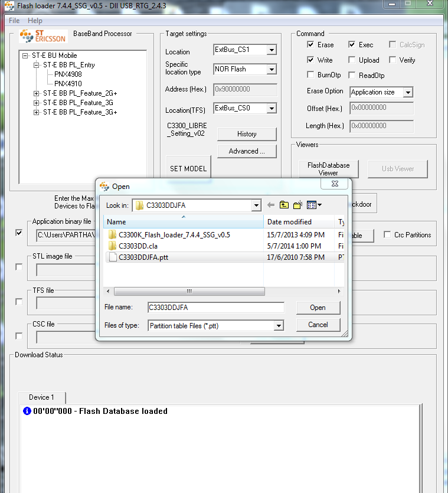The height and width of the screenshot is (493, 448).
Task: Check the STL image file checkbox
Action: point(19,267)
